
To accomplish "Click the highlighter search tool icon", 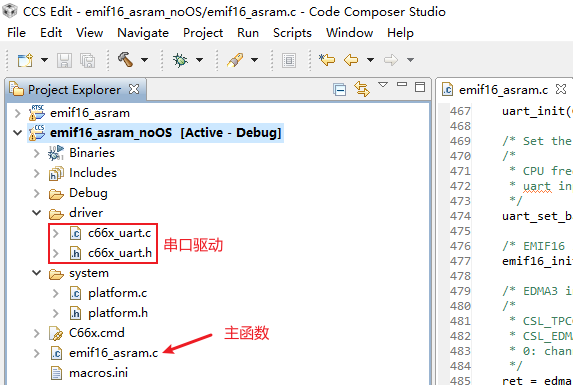I will (235, 60).
